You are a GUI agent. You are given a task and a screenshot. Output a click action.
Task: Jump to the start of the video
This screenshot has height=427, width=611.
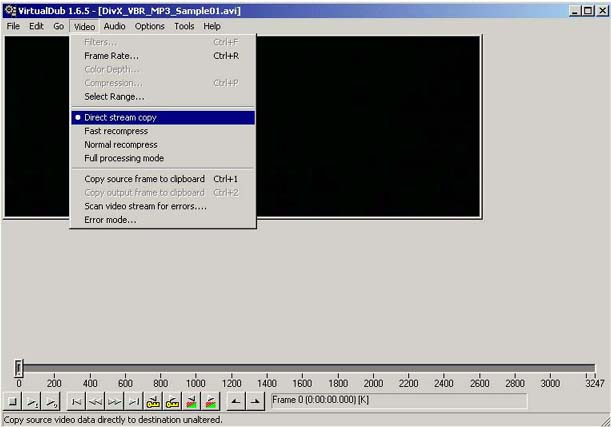point(76,401)
